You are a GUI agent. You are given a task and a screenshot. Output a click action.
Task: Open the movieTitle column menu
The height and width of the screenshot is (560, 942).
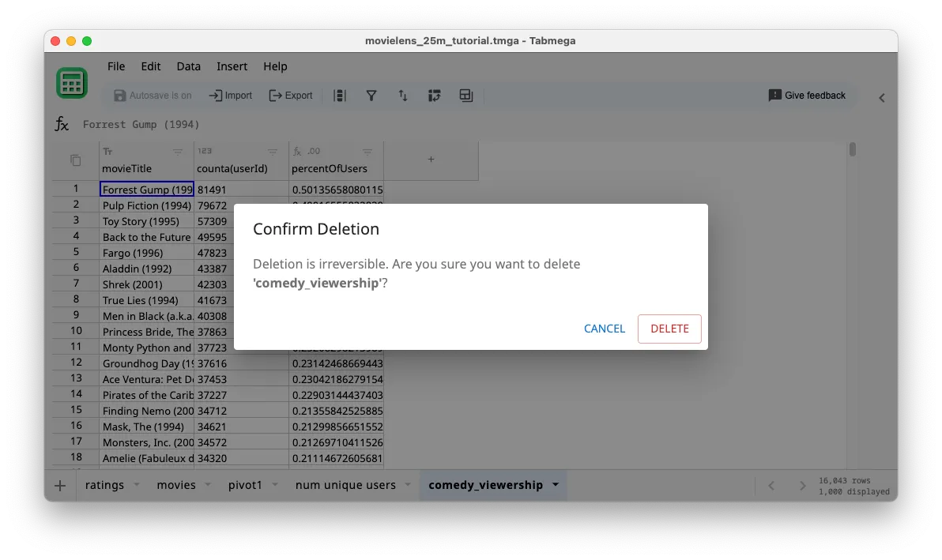point(178,152)
